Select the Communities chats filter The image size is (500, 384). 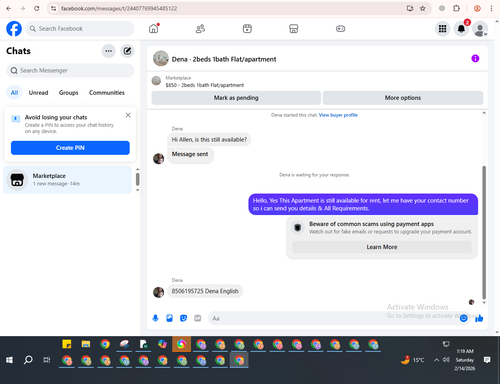107,93
